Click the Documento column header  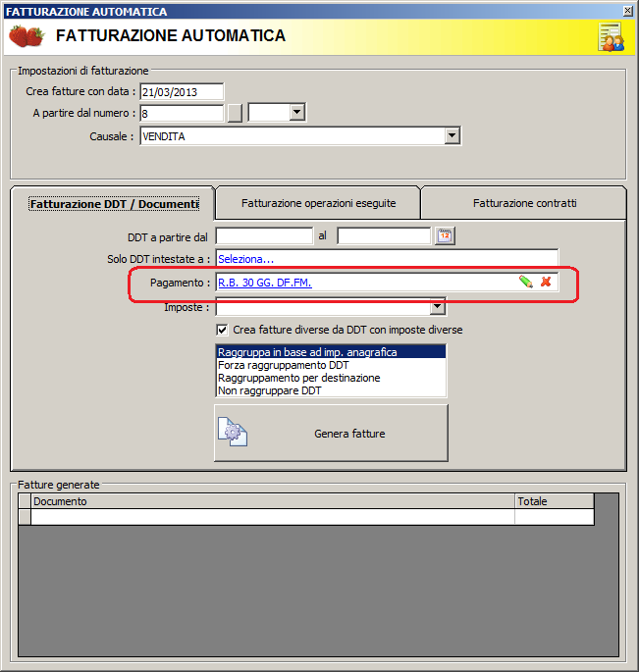click(273, 501)
